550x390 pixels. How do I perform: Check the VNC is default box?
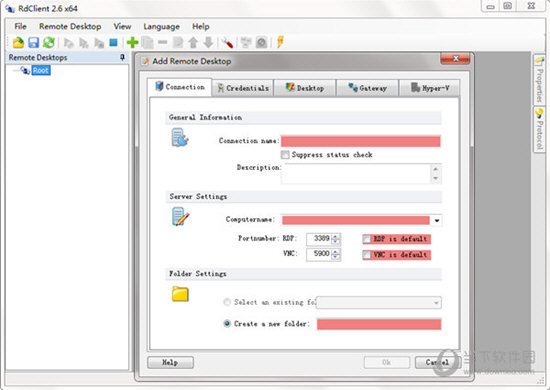(x=367, y=255)
